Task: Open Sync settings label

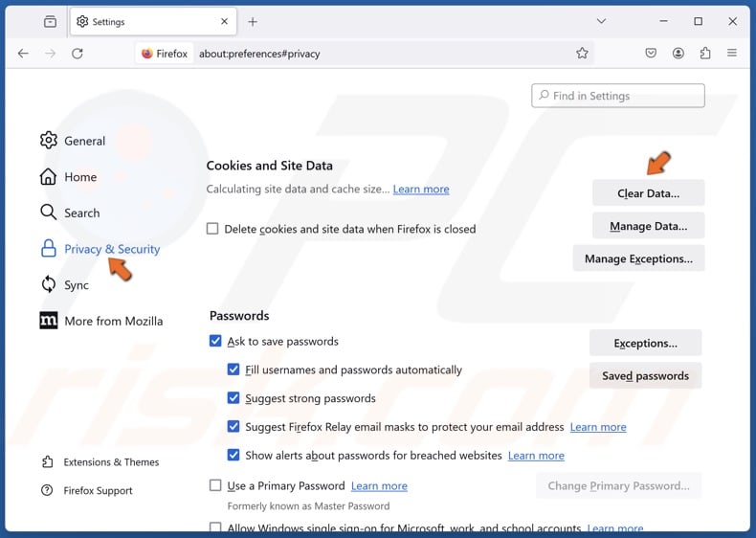Action: (x=77, y=285)
